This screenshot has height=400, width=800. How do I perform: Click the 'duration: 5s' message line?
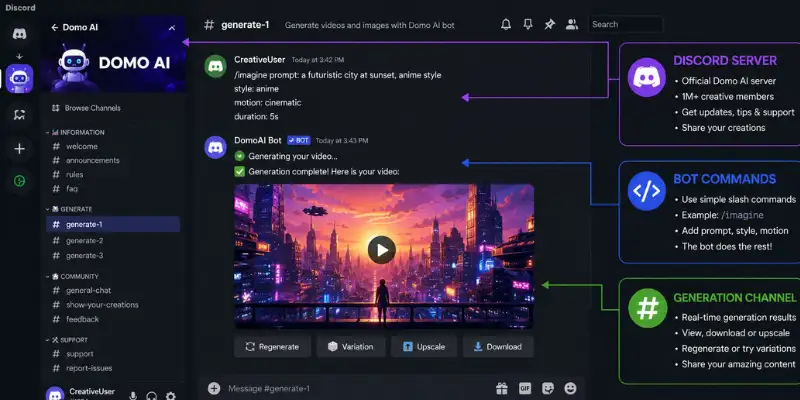[256, 116]
